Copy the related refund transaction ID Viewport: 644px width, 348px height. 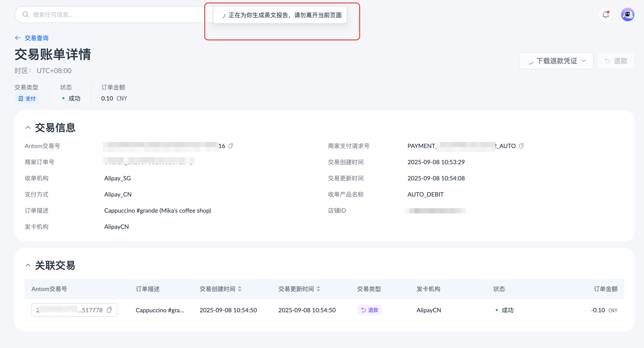tap(109, 310)
